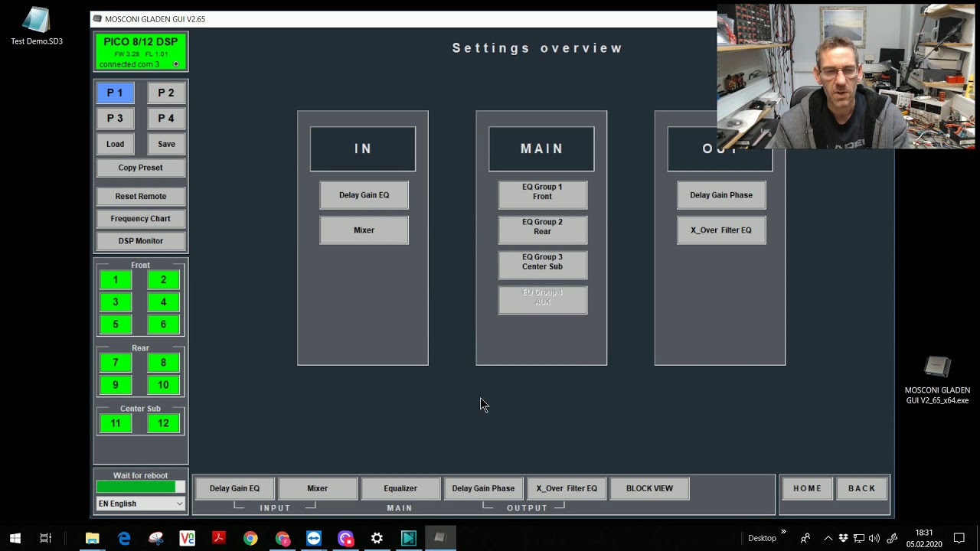Toggle Rear channel 8
Viewport: 980px width, 551px height.
coord(163,363)
